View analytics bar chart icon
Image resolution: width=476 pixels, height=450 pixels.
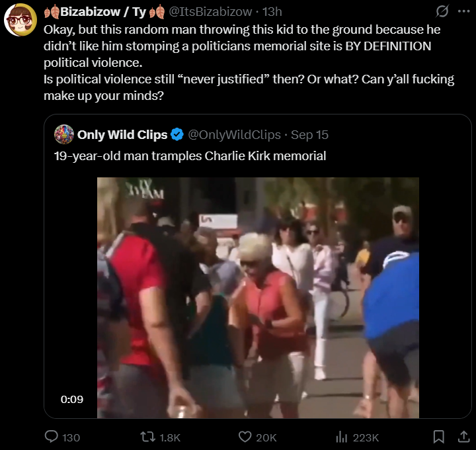[341, 437]
